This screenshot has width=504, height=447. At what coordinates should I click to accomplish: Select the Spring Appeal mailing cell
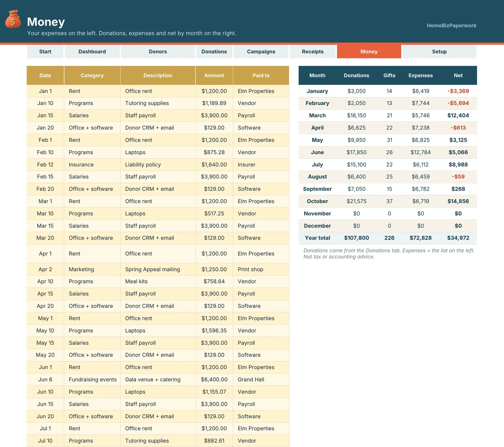pos(158,269)
